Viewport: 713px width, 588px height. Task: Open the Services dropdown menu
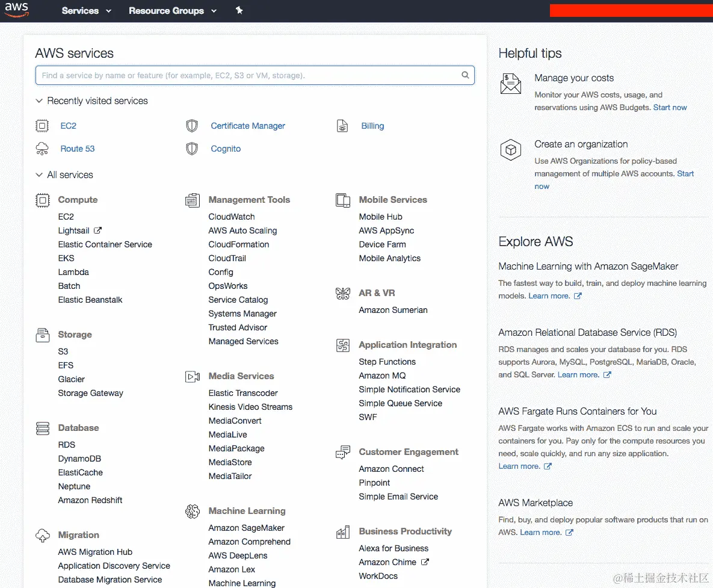click(87, 10)
